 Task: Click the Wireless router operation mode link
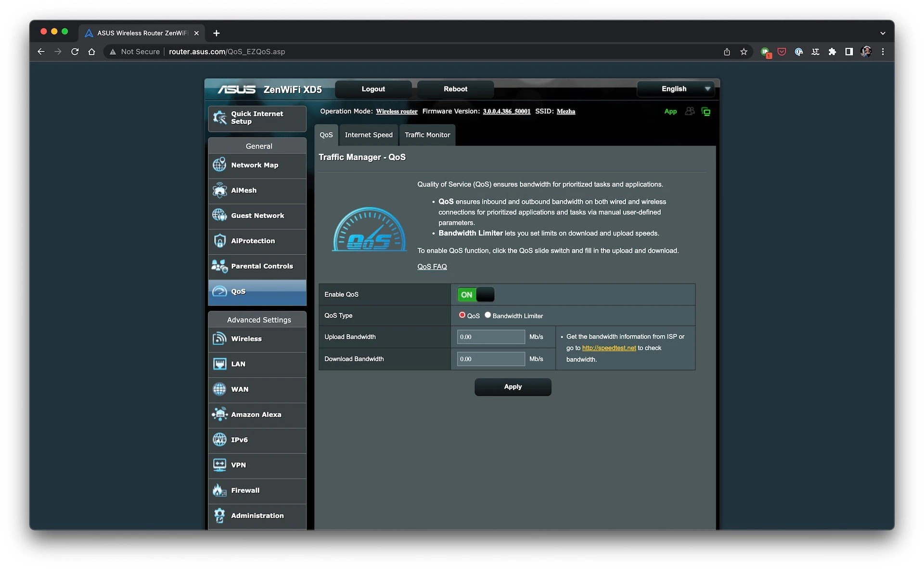[x=397, y=112]
